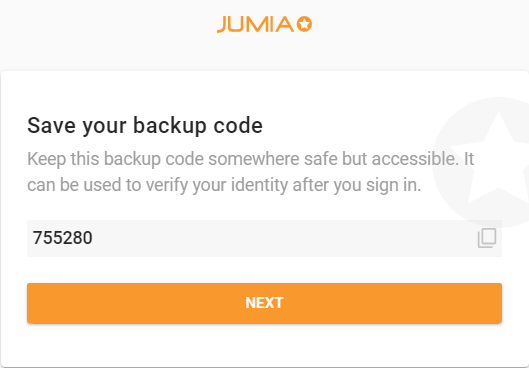This screenshot has width=529, height=368.
Task: Click the word "backup" in the heading
Action: click(170, 125)
